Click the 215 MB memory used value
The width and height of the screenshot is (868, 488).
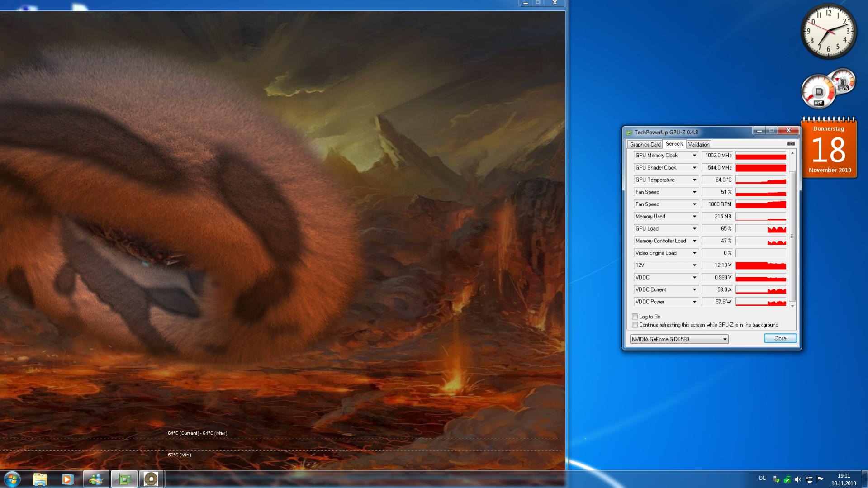point(717,217)
